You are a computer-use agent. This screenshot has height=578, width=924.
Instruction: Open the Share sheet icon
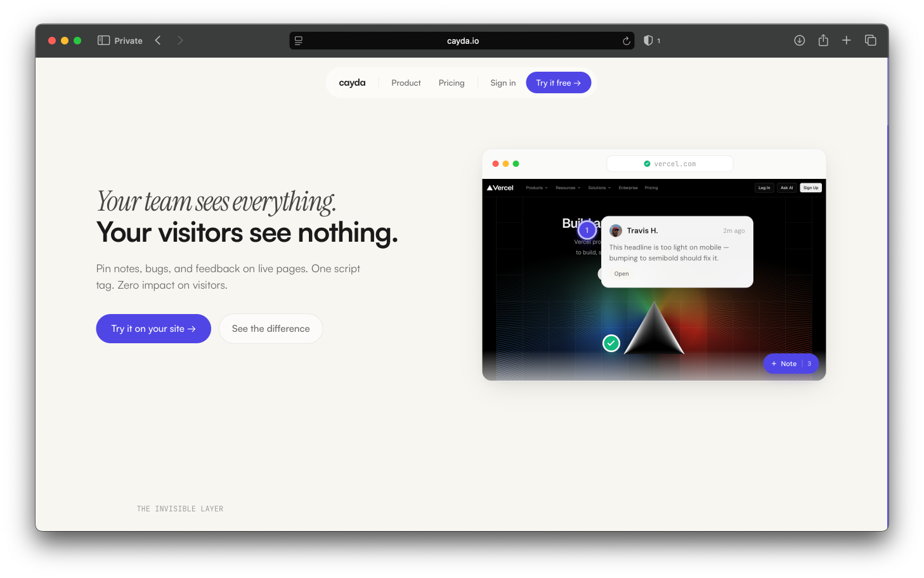823,40
